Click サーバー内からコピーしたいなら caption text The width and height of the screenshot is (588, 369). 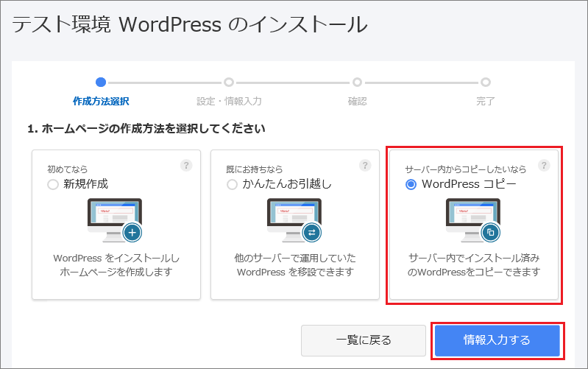tap(465, 169)
